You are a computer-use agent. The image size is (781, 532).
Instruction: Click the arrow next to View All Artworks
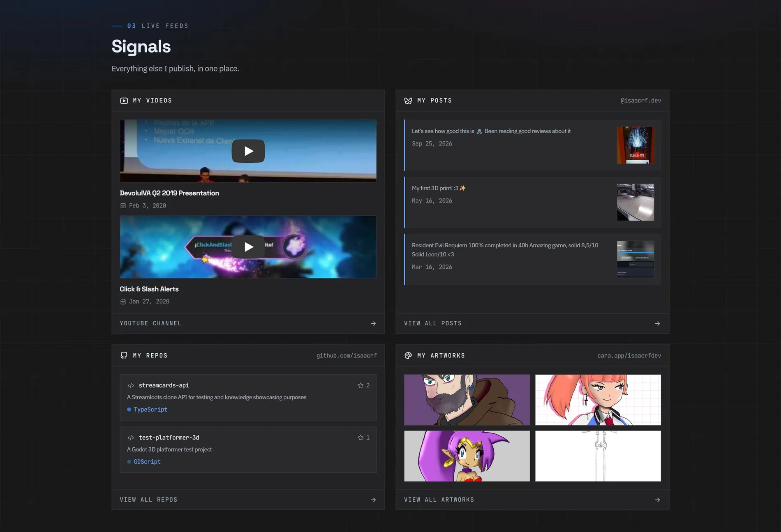657,500
